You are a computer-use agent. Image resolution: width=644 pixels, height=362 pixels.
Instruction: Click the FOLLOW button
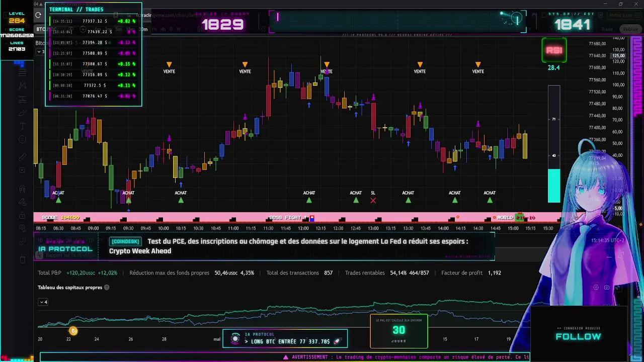(579, 336)
